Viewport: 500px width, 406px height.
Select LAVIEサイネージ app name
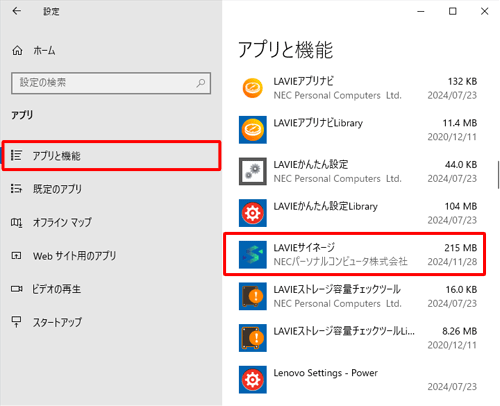(x=304, y=248)
